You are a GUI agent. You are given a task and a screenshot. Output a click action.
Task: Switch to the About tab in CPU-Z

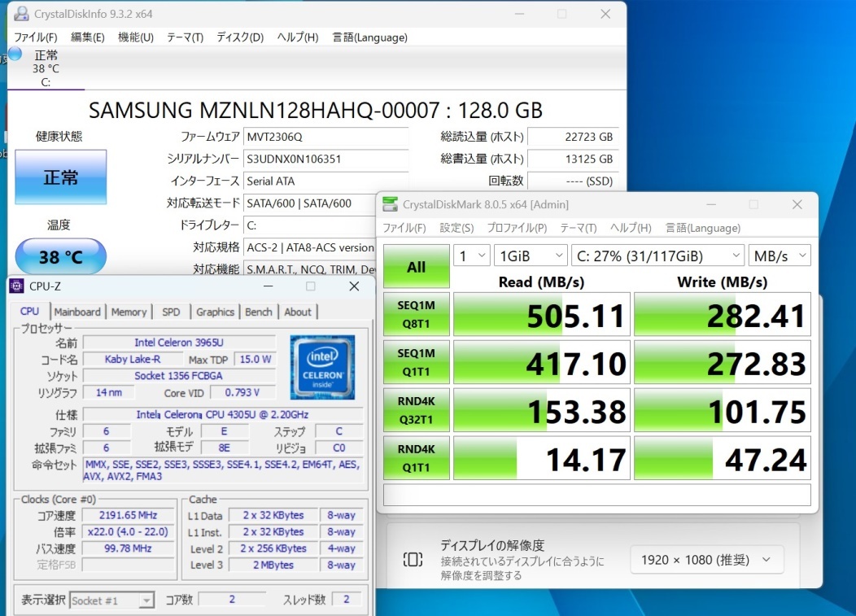coord(298,312)
